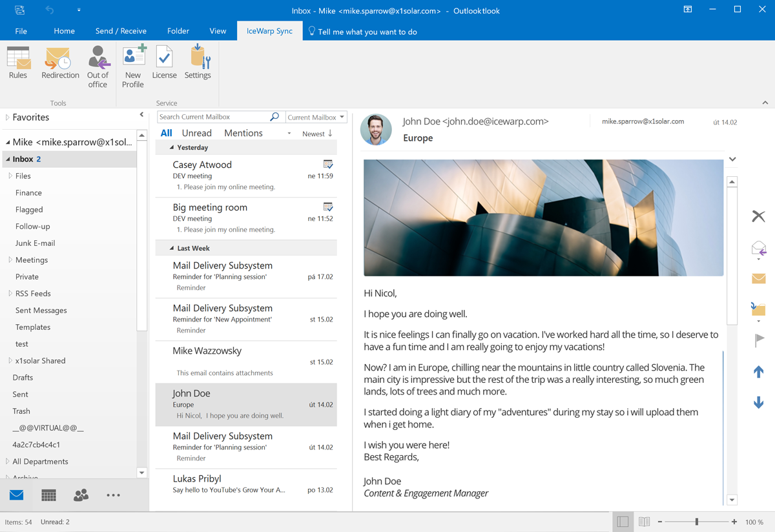
Task: Go to previous item with up arrow
Action: (x=758, y=372)
